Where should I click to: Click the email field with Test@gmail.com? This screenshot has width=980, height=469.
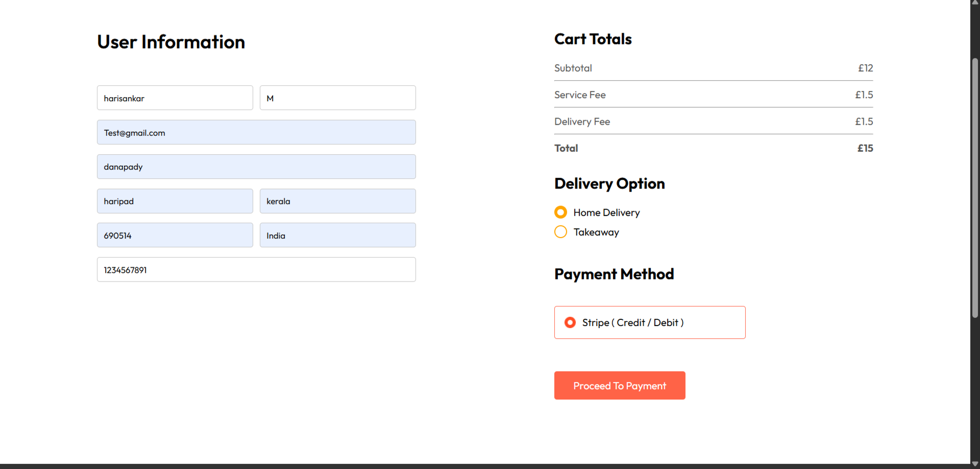[256, 132]
